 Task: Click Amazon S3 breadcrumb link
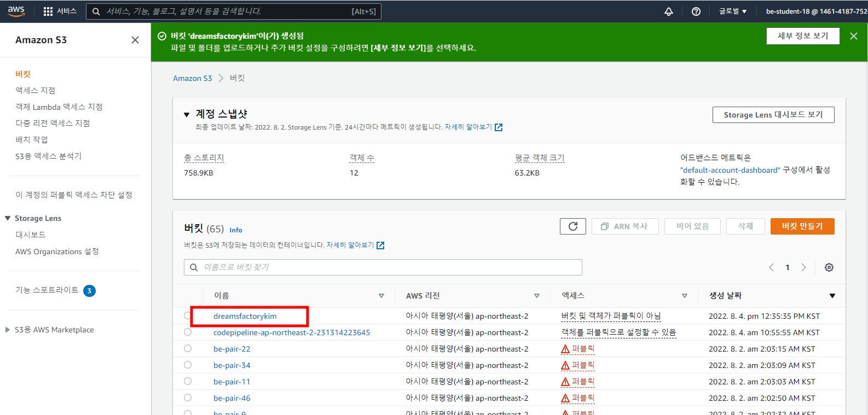coord(192,78)
